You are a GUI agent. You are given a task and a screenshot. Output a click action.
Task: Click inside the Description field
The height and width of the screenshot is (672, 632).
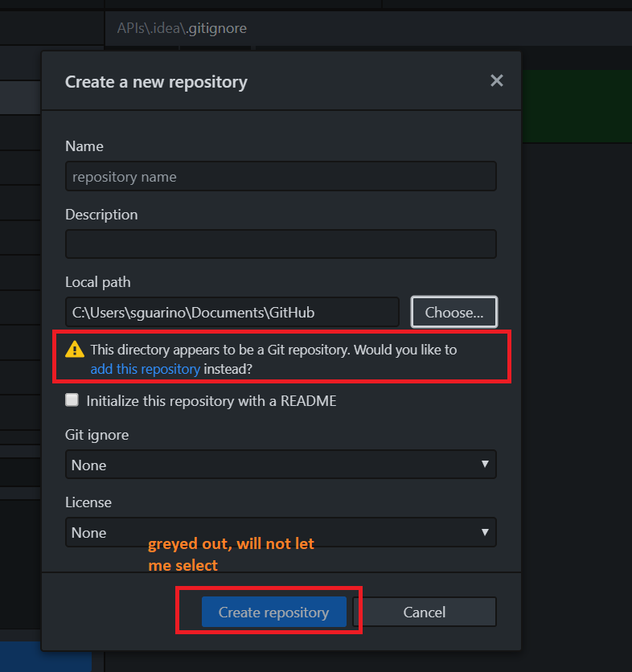click(x=280, y=243)
